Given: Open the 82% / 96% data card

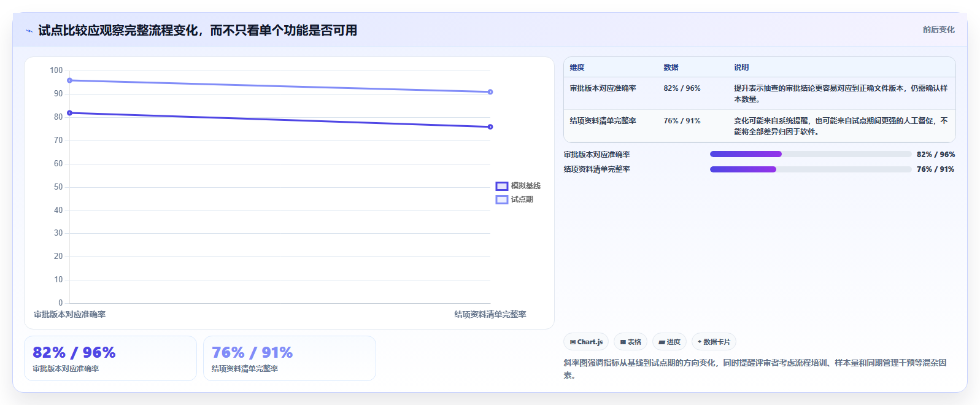Looking at the screenshot, I should (x=110, y=358).
